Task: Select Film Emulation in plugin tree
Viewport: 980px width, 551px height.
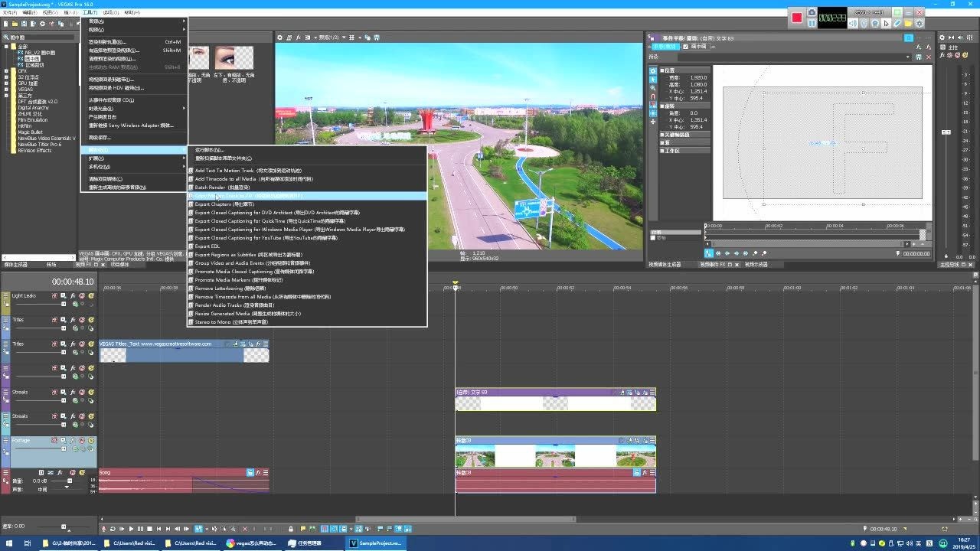Action: pyautogui.click(x=33, y=119)
